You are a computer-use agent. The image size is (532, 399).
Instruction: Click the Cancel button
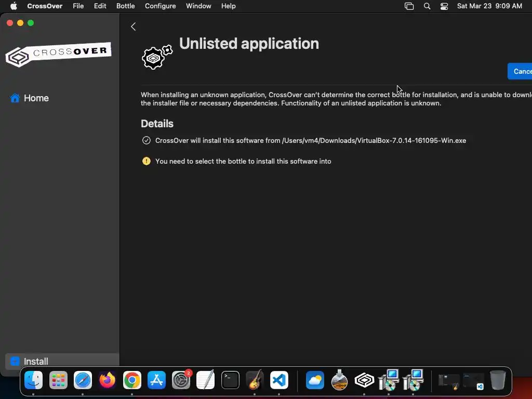click(x=520, y=71)
